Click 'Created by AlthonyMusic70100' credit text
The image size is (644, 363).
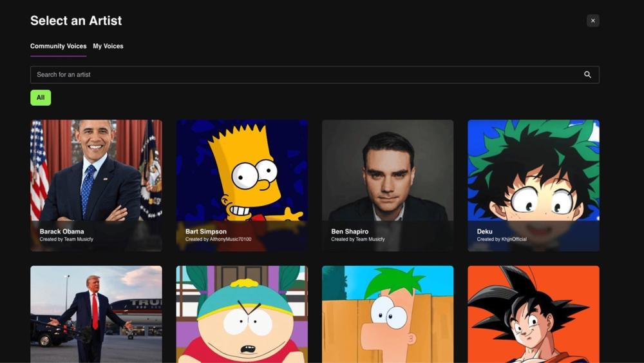pos(218,239)
